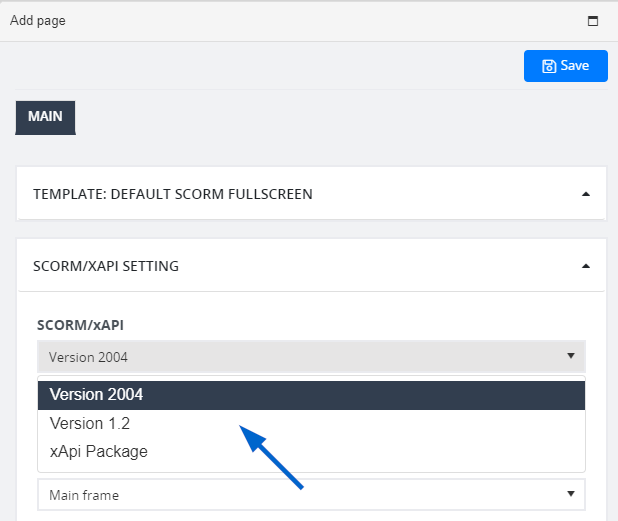
Task: Click the SCORM/XAPI SETTING header text
Action: click(x=106, y=266)
